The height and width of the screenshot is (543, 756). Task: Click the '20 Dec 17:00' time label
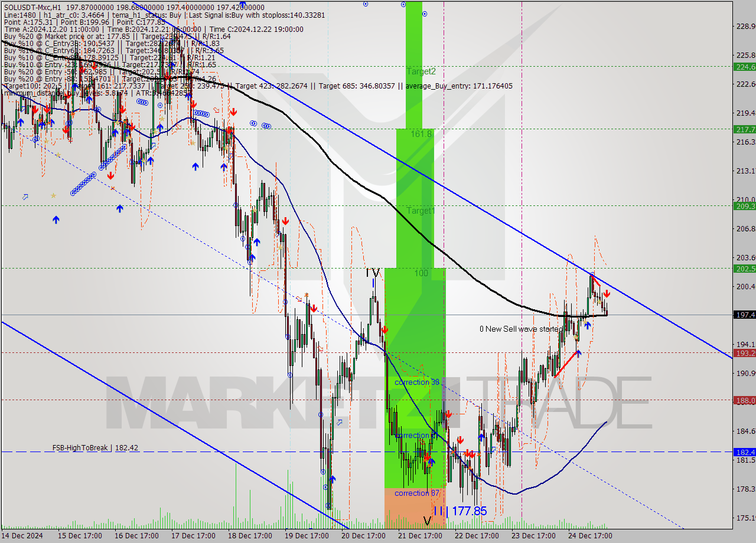point(363,535)
